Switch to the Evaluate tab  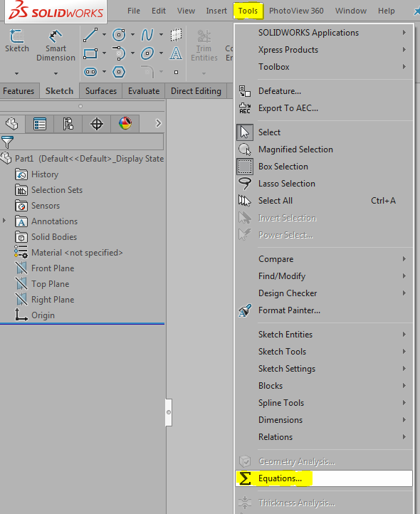coord(144,91)
